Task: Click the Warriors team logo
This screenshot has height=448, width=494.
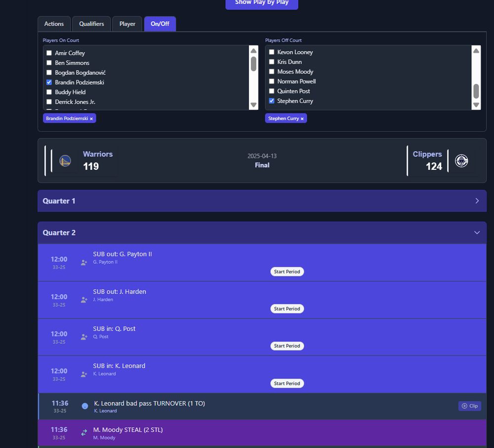Action: (65, 161)
